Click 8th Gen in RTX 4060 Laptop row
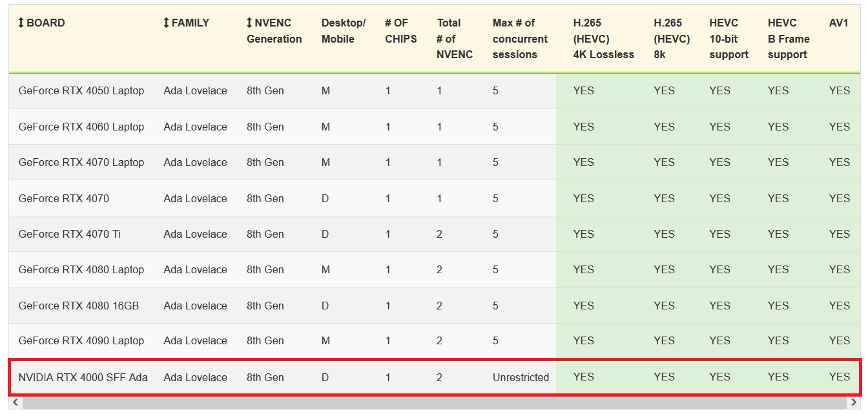 pos(265,127)
